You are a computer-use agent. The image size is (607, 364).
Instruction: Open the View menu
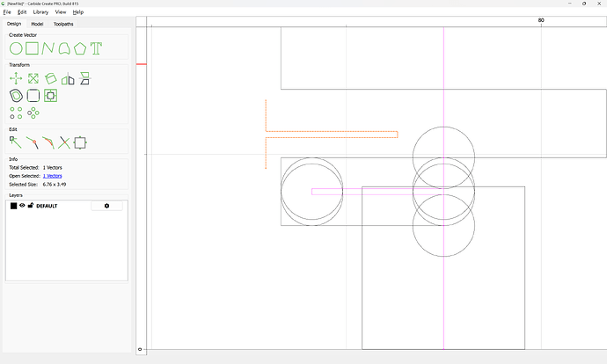pyautogui.click(x=61, y=12)
